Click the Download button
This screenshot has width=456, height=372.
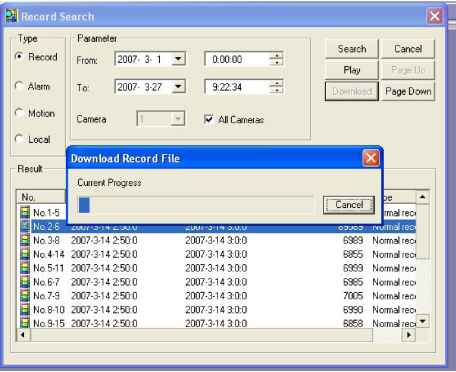coord(352,91)
